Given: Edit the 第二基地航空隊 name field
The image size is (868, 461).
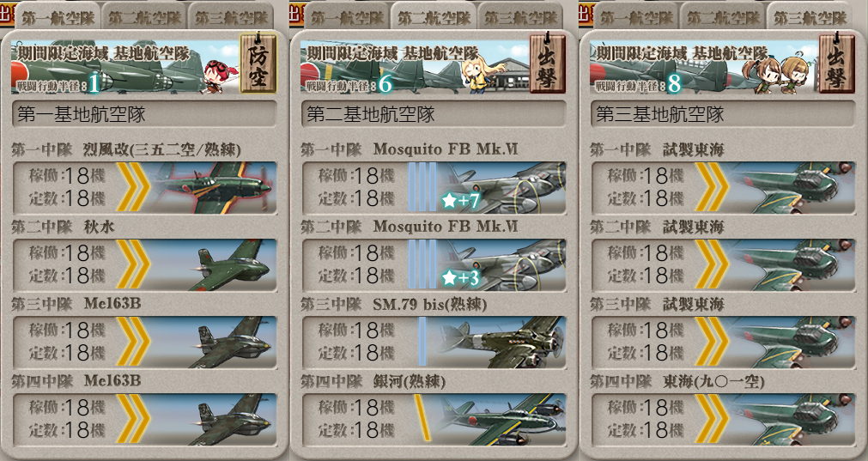Looking at the screenshot, I should click(x=434, y=114).
